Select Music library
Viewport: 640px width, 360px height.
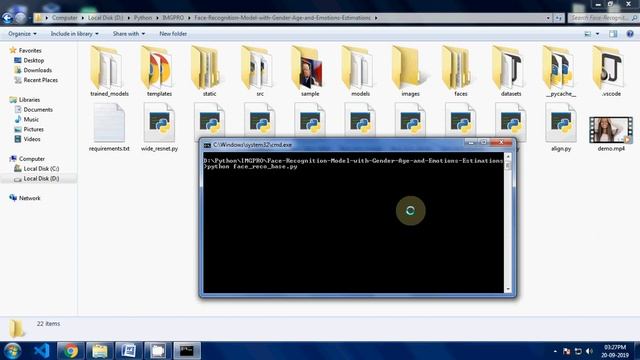[x=31, y=119]
